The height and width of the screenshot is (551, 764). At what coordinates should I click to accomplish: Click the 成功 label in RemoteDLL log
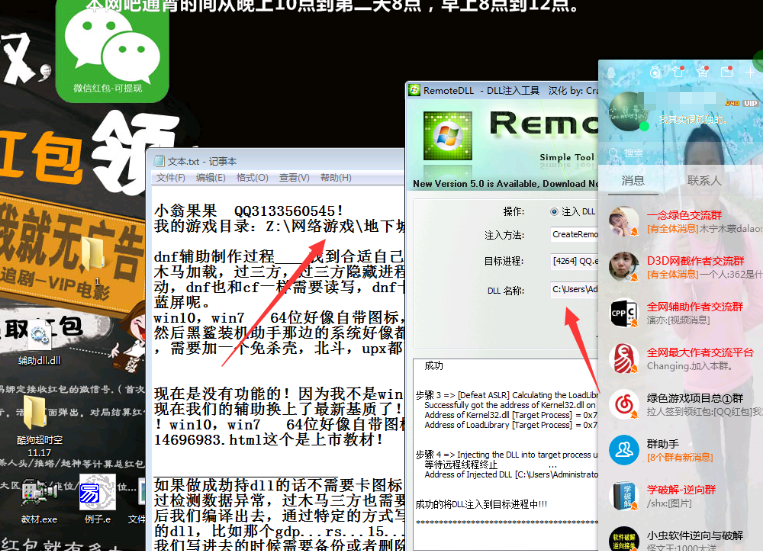[x=434, y=366]
